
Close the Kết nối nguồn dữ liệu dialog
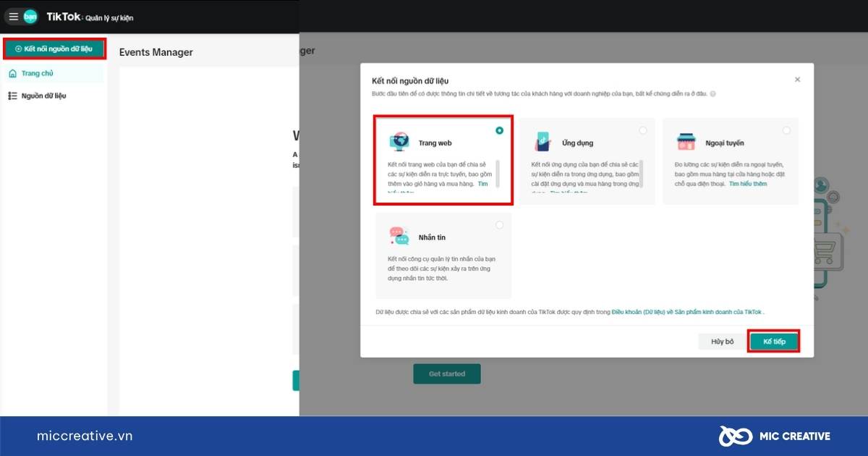point(797,80)
